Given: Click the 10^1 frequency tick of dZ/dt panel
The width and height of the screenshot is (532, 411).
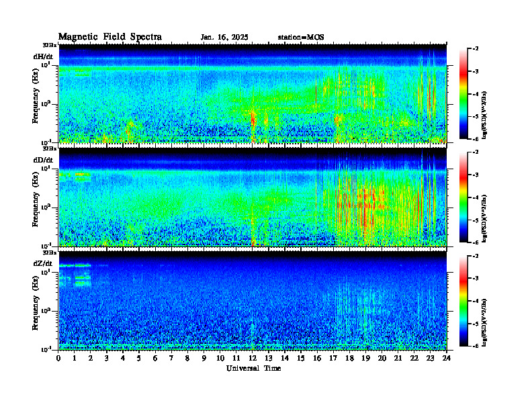Looking at the screenshot, I should coord(46,271).
